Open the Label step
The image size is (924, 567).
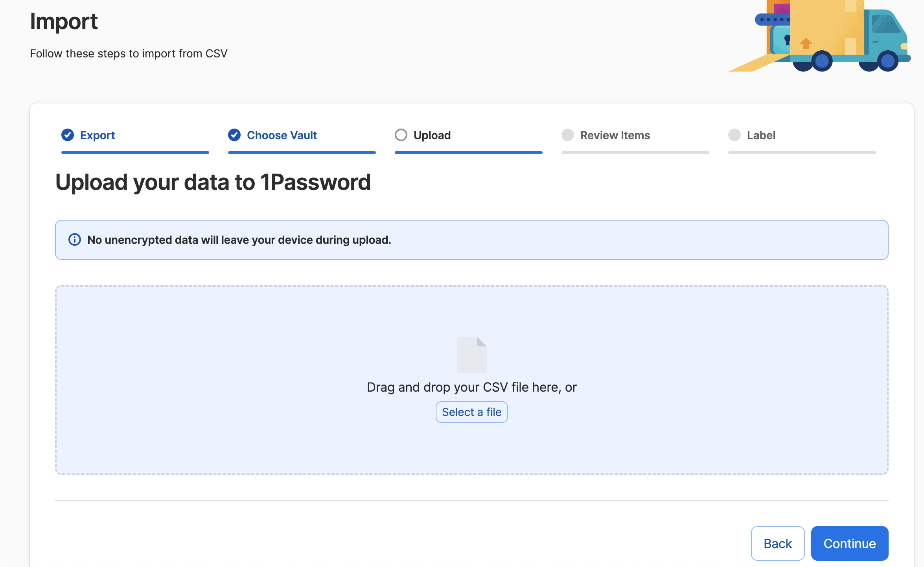761,135
